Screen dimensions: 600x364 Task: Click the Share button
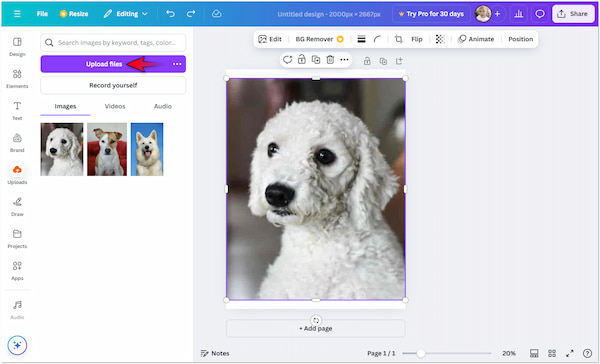[x=573, y=14]
